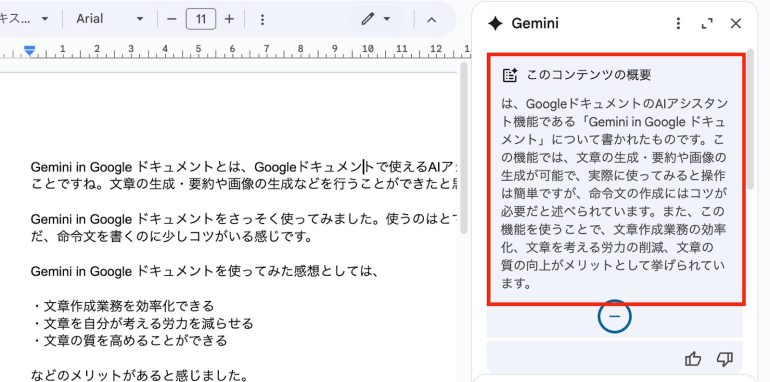The image size is (770, 382).
Task: Click the text などのメリットがあると感じました。
Action: [x=139, y=376]
